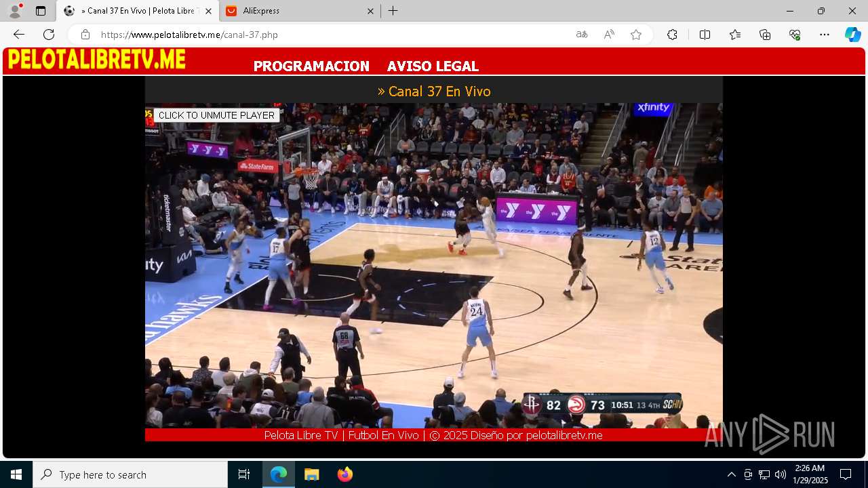The width and height of the screenshot is (868, 488).
Task: Open the AVISO LEGAL menu item
Action: click(433, 66)
